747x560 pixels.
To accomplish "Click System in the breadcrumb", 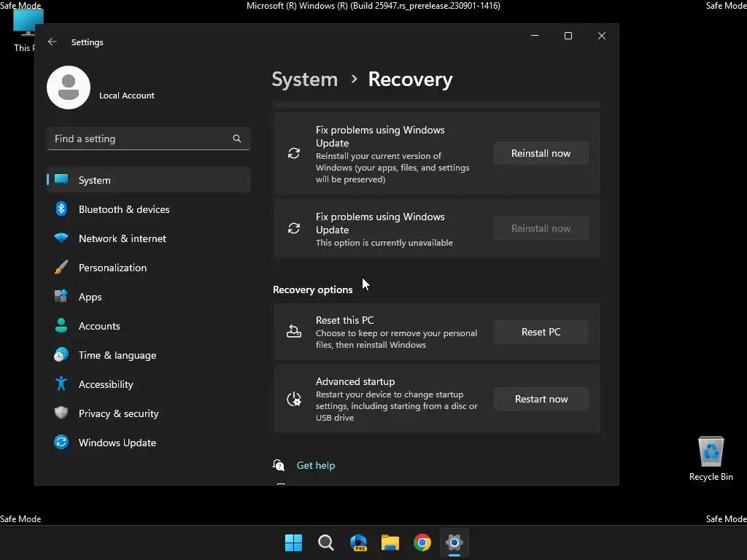I will (x=304, y=79).
